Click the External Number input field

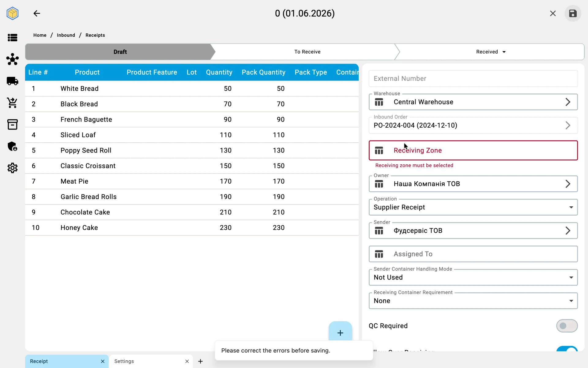(473, 79)
